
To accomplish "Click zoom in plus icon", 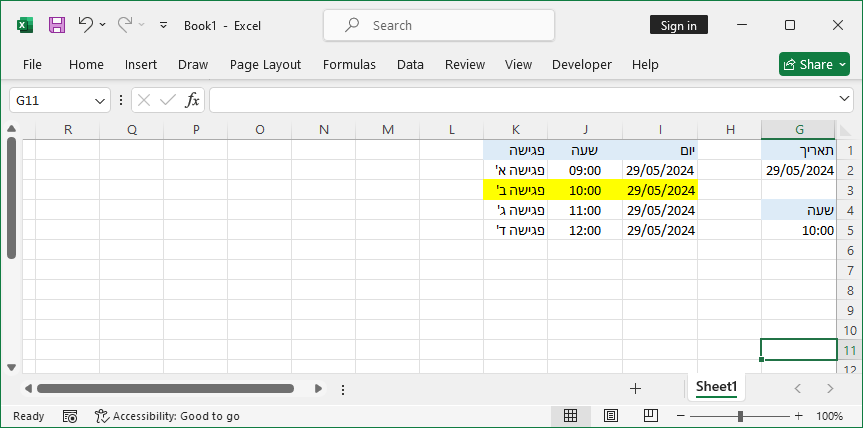I will pos(799,416).
